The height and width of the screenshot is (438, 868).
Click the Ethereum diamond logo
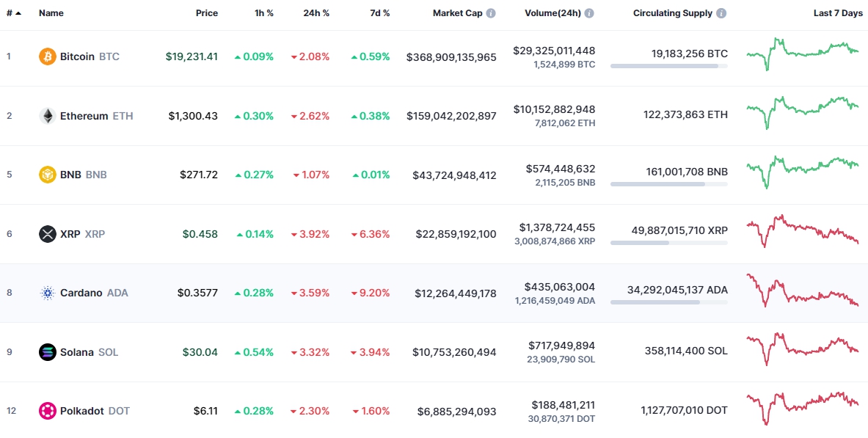point(48,116)
